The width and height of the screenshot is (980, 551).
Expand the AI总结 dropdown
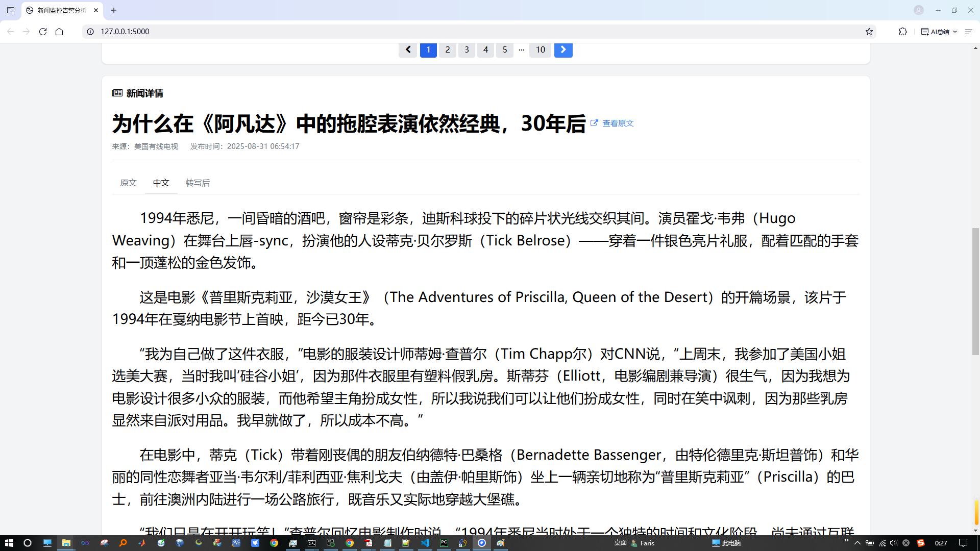pyautogui.click(x=939, y=32)
